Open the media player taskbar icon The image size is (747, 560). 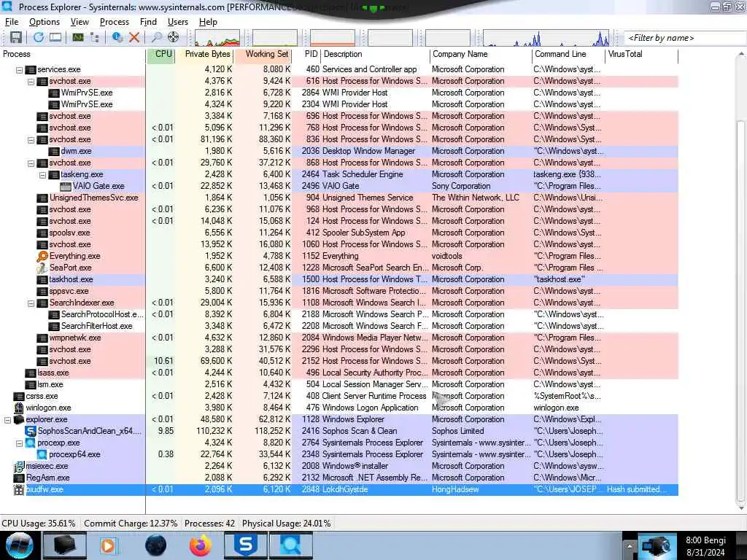109,545
